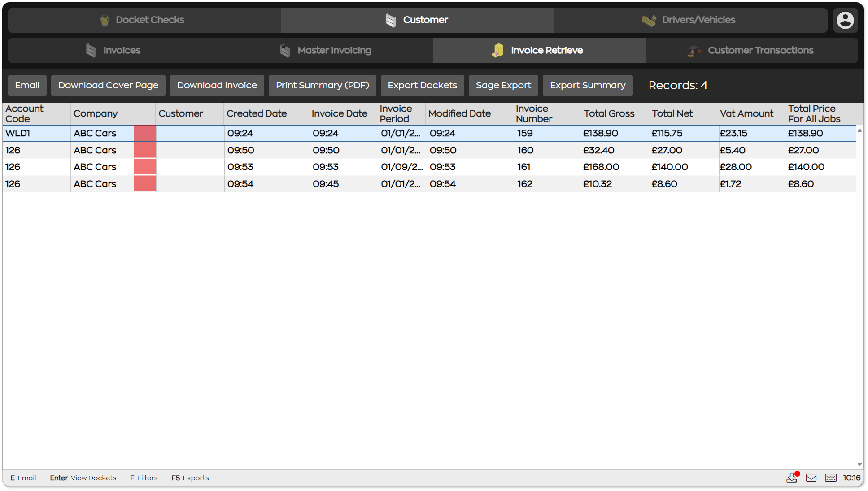
Task: Click the Customer Transactions tab icon
Action: (694, 51)
